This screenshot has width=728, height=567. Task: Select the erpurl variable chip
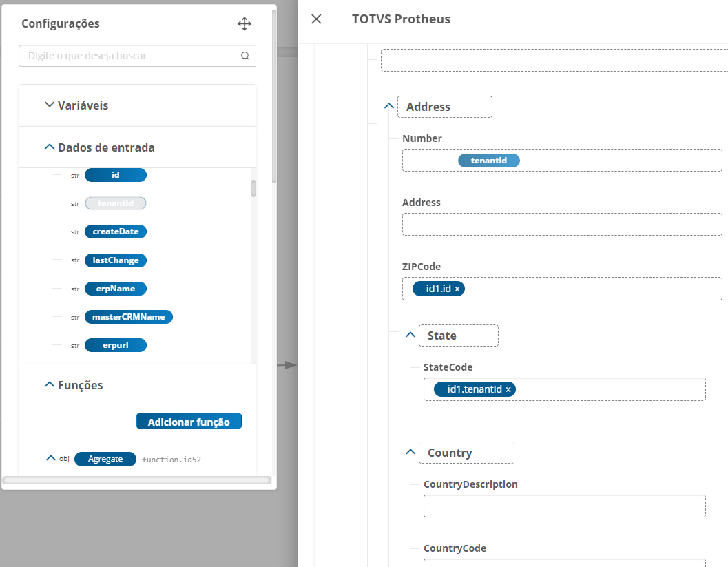pos(116,345)
